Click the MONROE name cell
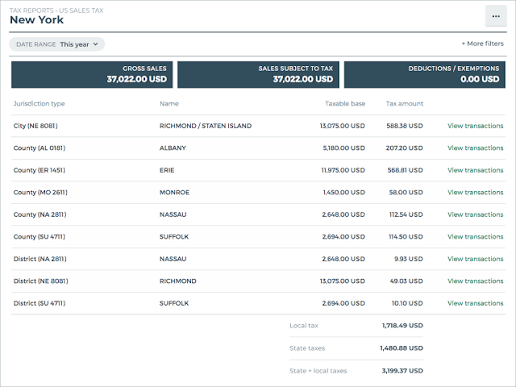This screenshot has height=387, width=516. tap(174, 192)
